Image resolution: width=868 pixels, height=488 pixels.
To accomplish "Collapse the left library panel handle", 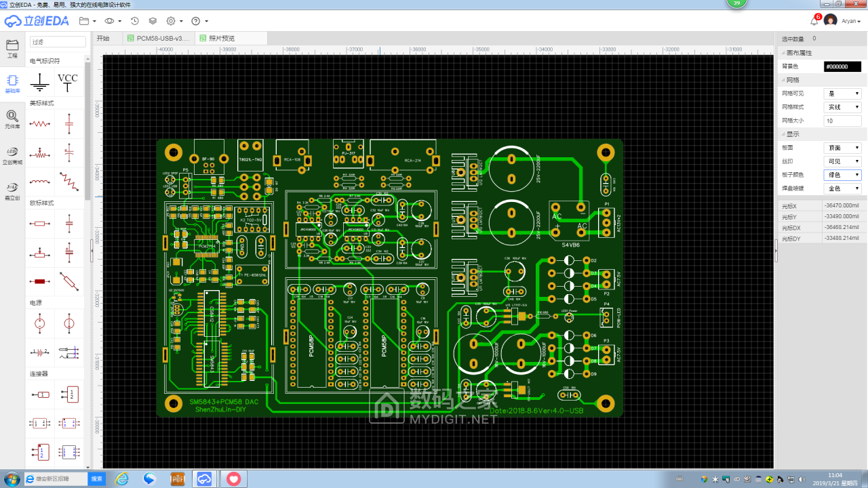I will 92,250.
